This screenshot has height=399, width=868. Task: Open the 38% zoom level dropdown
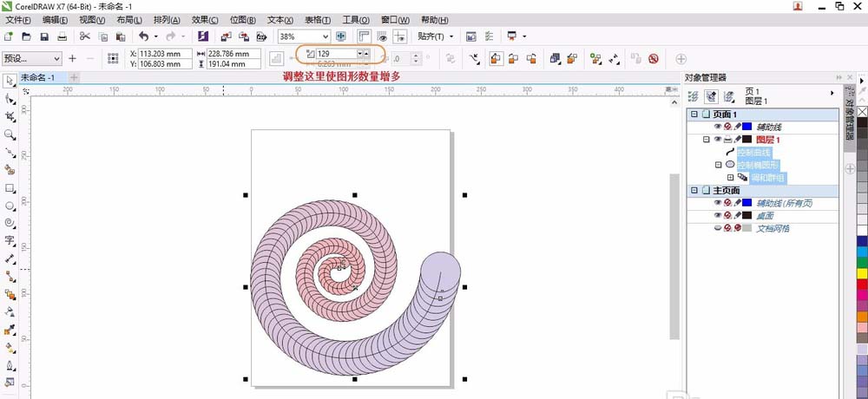[325, 36]
